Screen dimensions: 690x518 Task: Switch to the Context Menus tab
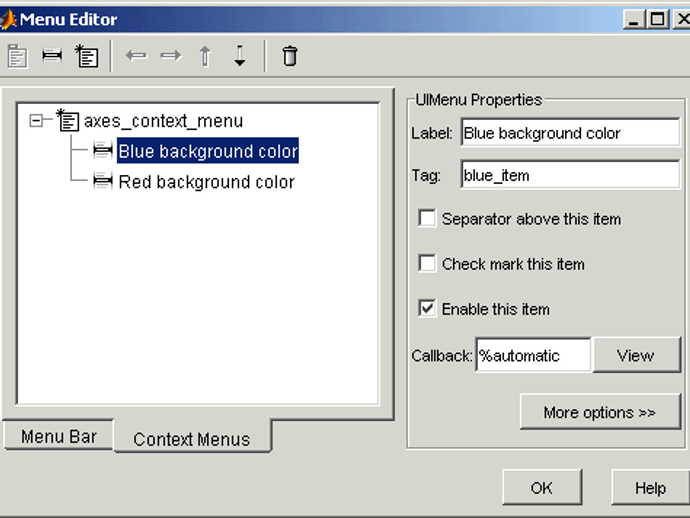point(192,438)
